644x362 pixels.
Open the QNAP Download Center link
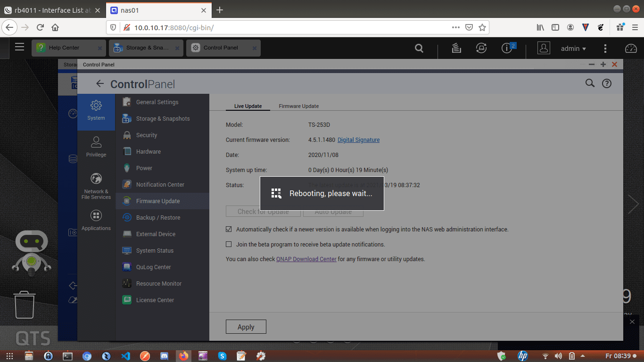[306, 259]
